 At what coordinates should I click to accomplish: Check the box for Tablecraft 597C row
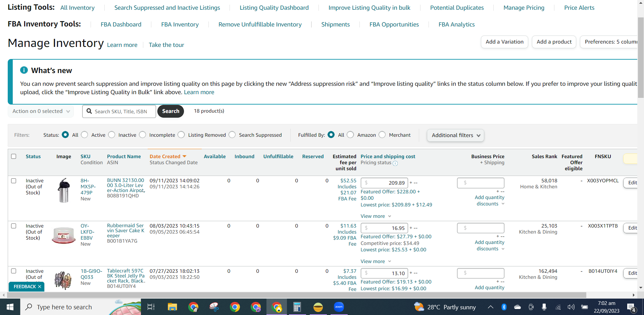click(14, 271)
